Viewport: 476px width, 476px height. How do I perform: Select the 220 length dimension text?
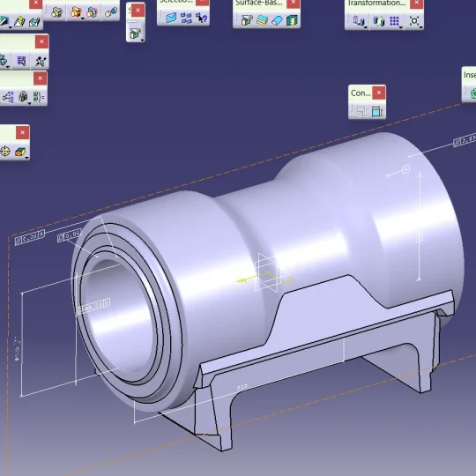pos(242,387)
